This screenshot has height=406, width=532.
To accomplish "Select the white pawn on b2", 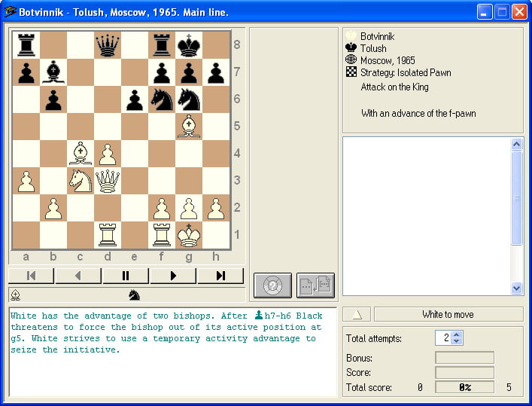I will [53, 208].
